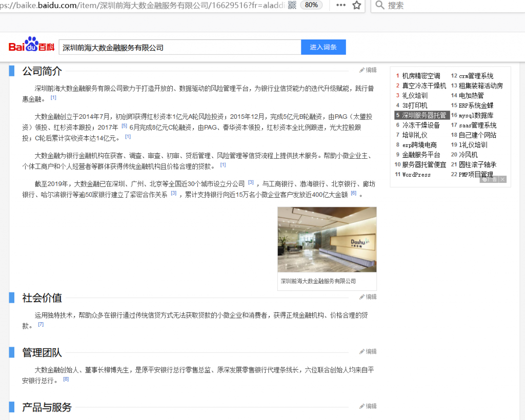Open ad link saas管理系统

[477, 125]
